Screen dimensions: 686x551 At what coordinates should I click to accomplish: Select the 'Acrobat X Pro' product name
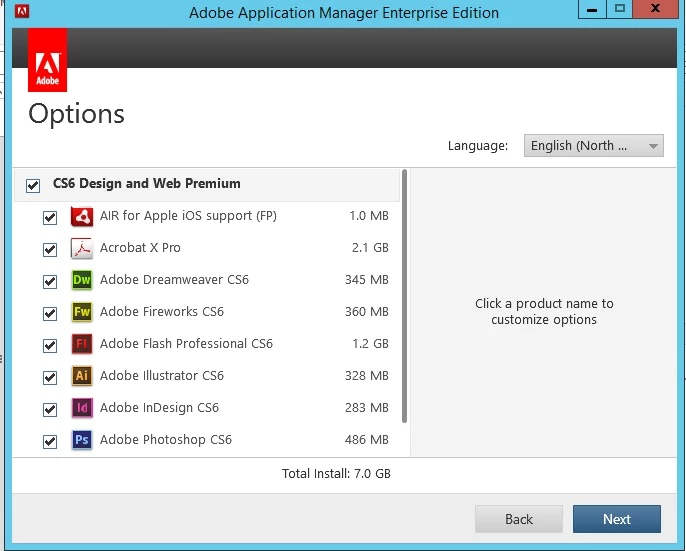click(x=140, y=248)
